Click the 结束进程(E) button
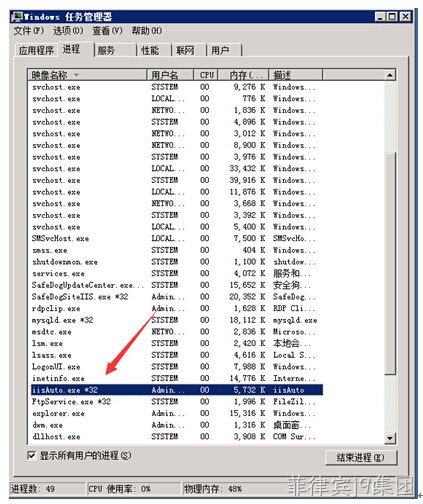 click(361, 457)
